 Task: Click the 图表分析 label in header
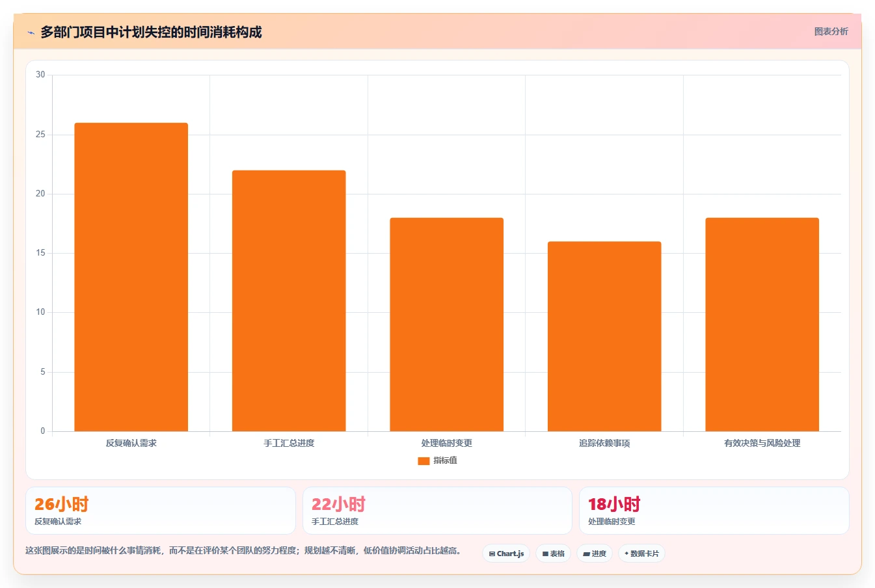tap(831, 31)
